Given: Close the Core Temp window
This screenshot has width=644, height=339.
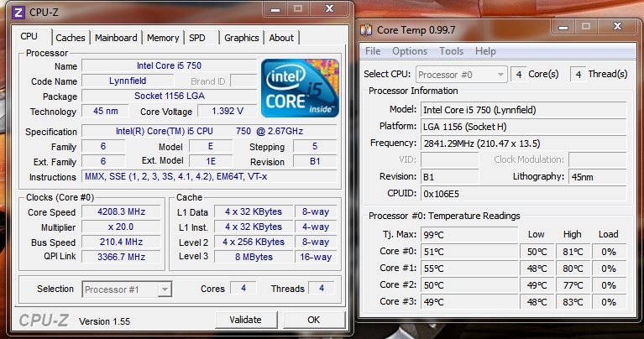Looking at the screenshot, I should (617, 27).
